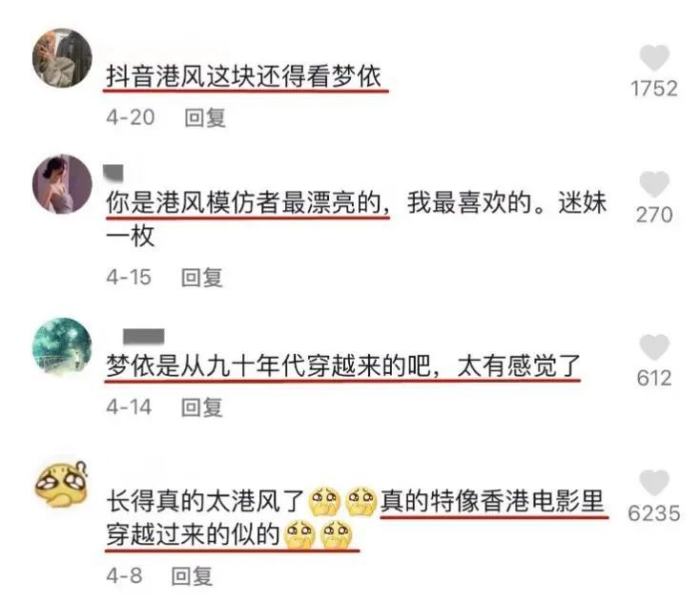Tap the heart above the 6235 count
700x604 pixels.
point(654,483)
